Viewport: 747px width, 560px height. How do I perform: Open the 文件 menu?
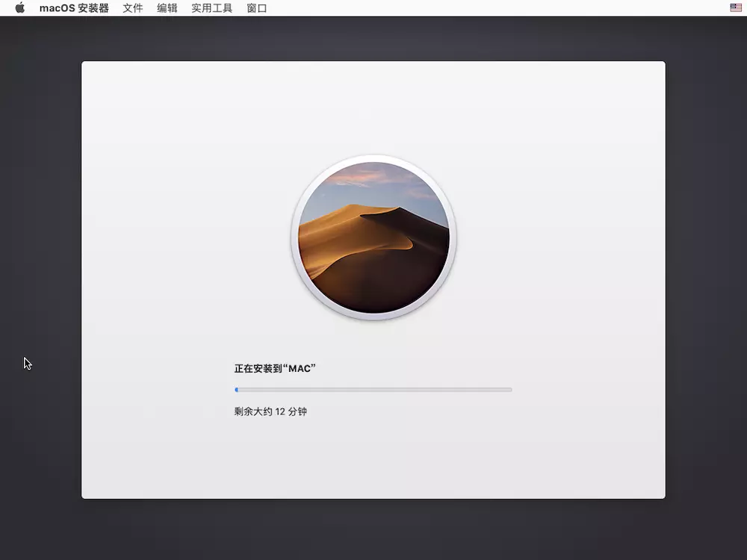[x=132, y=8]
